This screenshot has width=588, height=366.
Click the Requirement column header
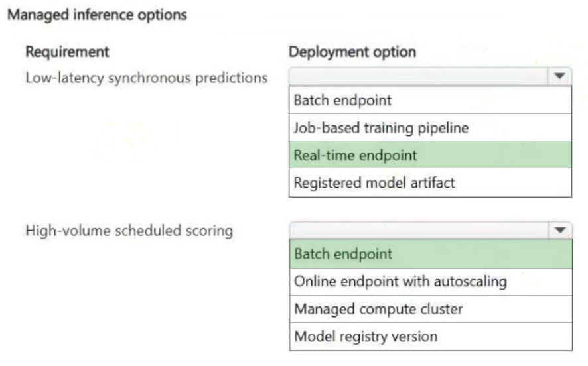[x=68, y=52]
